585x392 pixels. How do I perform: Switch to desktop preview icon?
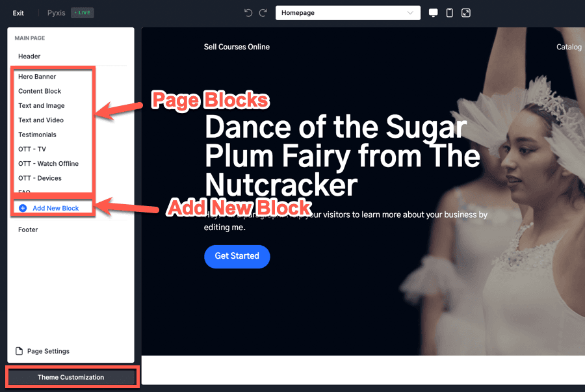[434, 13]
